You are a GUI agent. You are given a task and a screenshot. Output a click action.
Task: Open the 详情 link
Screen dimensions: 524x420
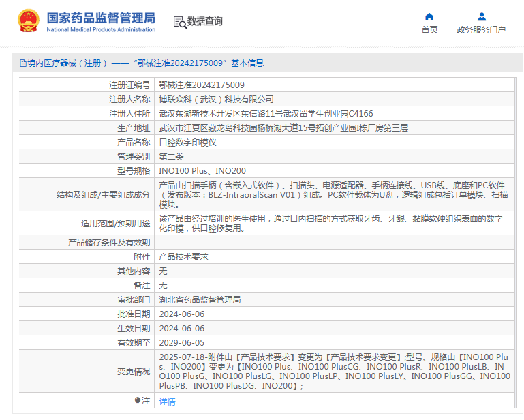click(x=167, y=402)
